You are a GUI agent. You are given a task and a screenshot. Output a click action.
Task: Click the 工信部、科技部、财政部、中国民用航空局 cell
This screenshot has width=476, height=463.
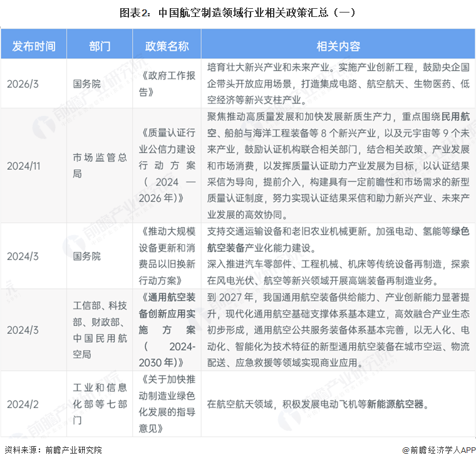(100, 330)
